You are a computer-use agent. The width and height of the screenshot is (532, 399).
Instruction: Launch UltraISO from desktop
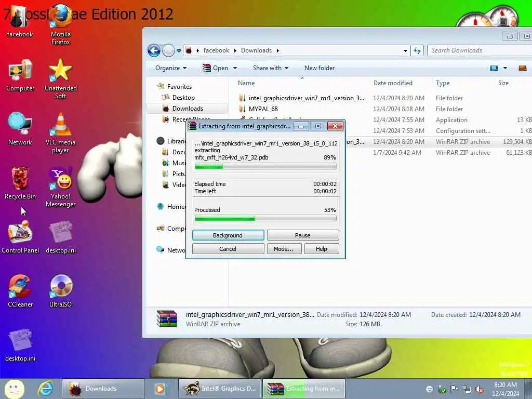pos(61,291)
